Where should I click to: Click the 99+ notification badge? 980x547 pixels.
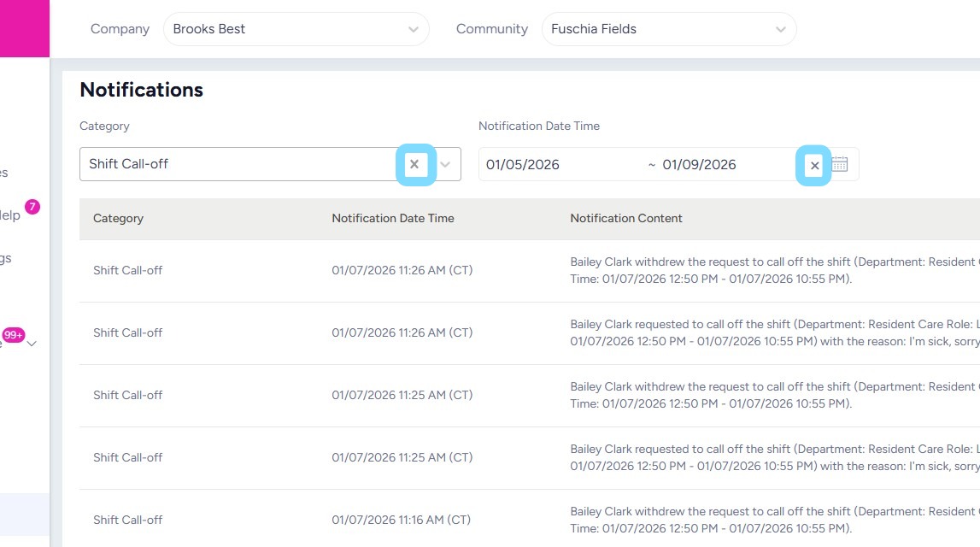[x=14, y=335]
